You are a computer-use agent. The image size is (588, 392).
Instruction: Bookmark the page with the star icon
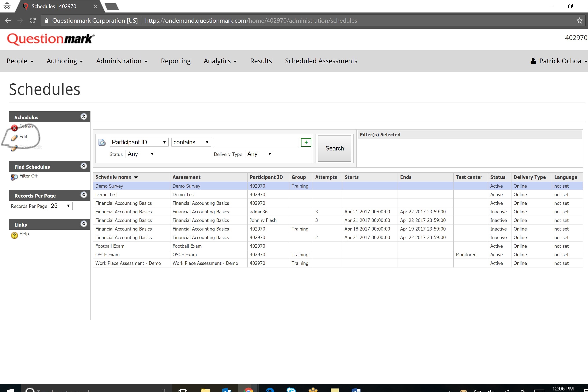[x=579, y=20]
